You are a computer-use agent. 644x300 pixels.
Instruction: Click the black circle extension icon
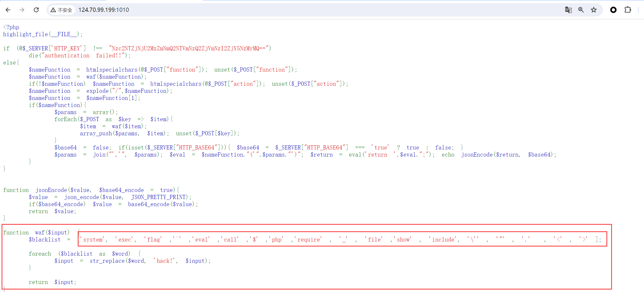[x=613, y=10]
